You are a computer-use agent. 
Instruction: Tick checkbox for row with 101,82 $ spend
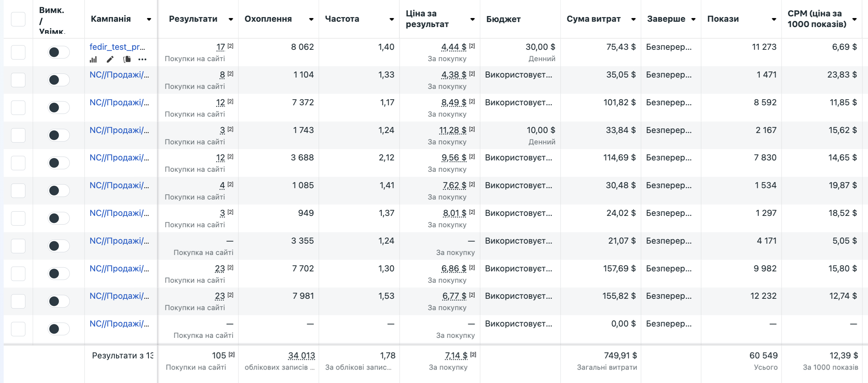pos(18,108)
